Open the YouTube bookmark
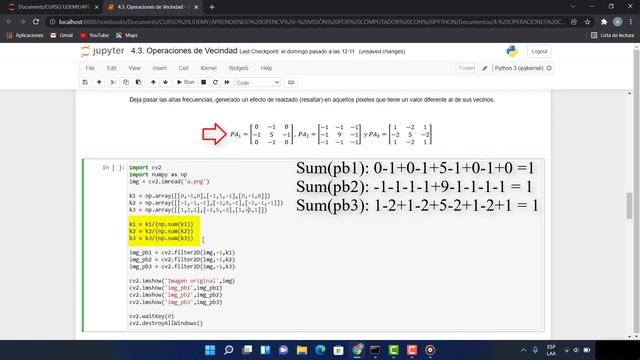Image resolution: width=640 pixels, height=360 pixels. (94, 36)
